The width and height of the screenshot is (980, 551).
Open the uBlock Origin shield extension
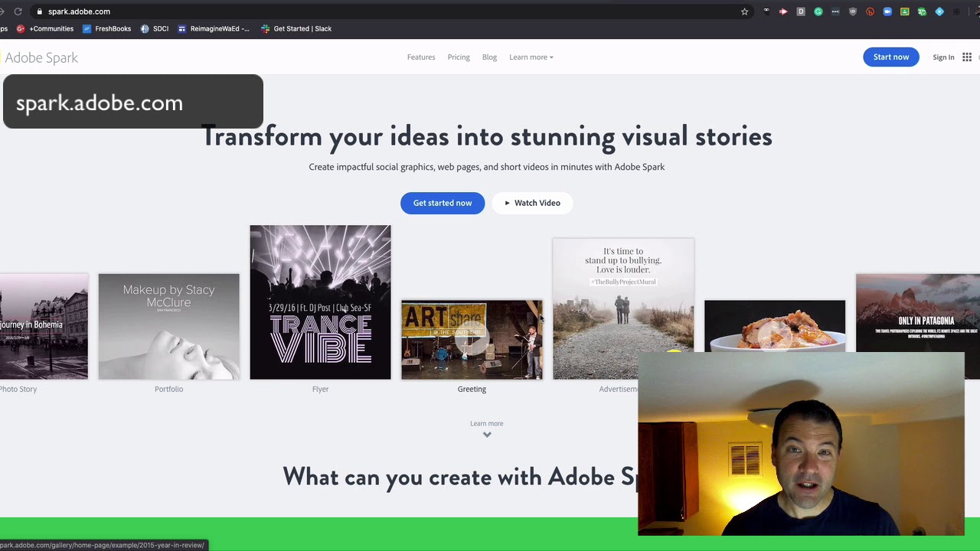853,11
